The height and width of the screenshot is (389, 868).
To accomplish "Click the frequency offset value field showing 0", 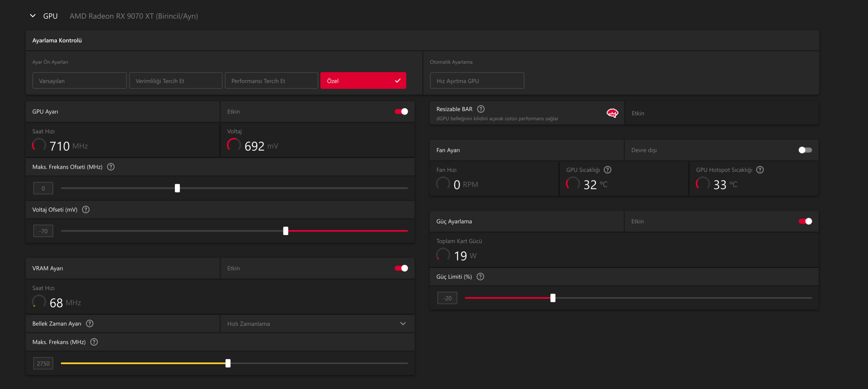I will click(x=43, y=188).
